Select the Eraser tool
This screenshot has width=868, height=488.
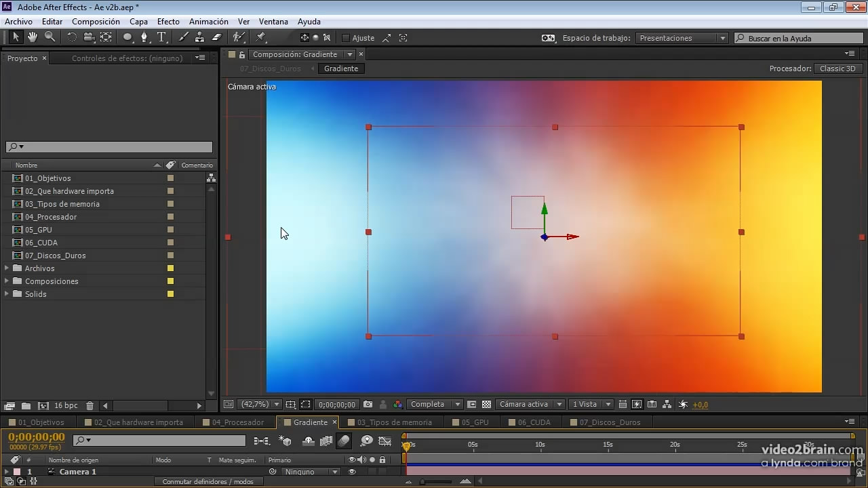coord(217,37)
